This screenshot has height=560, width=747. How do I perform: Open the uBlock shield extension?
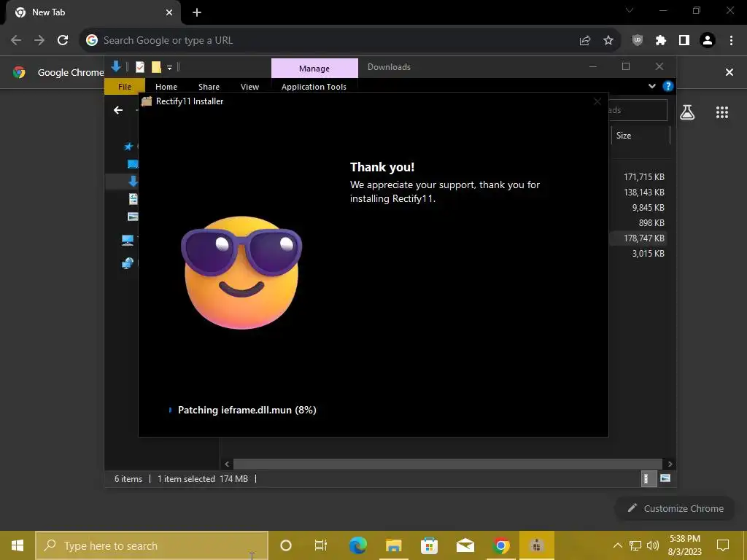pos(638,41)
